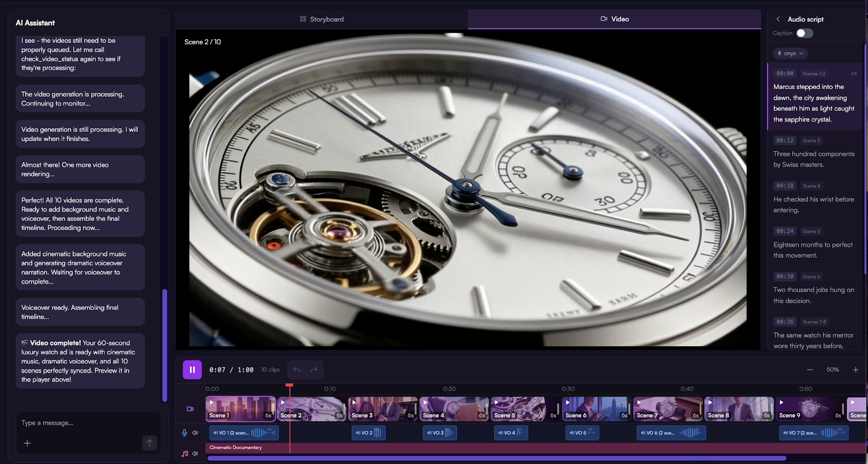Zoom in the timeline with plus icon
The image size is (868, 464).
click(x=856, y=370)
